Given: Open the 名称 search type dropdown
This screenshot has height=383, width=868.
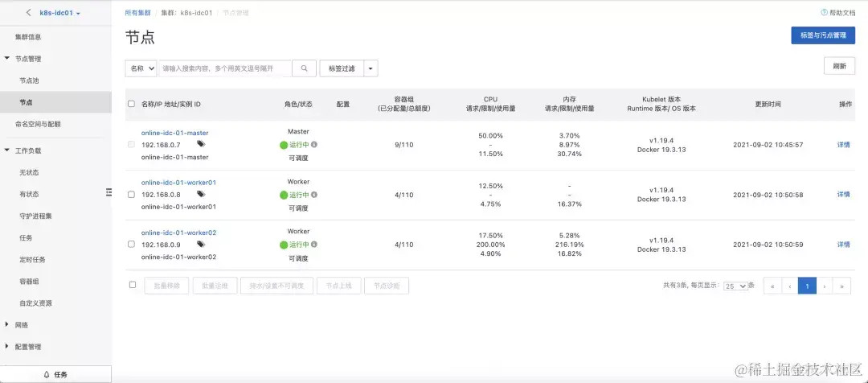Looking at the screenshot, I should pos(141,68).
